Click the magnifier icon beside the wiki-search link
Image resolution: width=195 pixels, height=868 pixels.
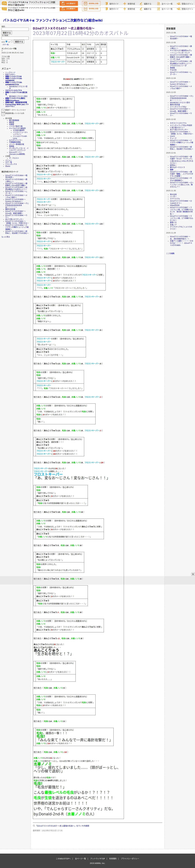pos(34,826)
